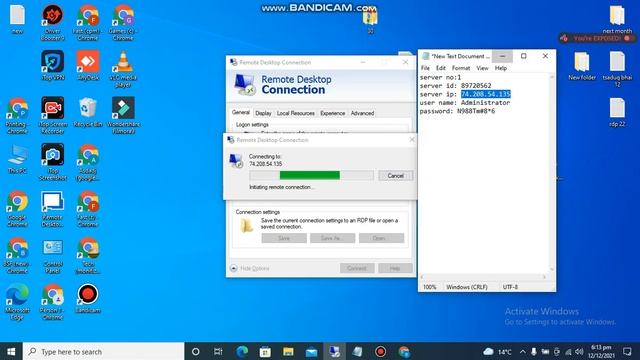Screen dimensions: 640x360
Task: Select the 'next month' folder on the desktop
Action: pyautogui.click(x=617, y=19)
